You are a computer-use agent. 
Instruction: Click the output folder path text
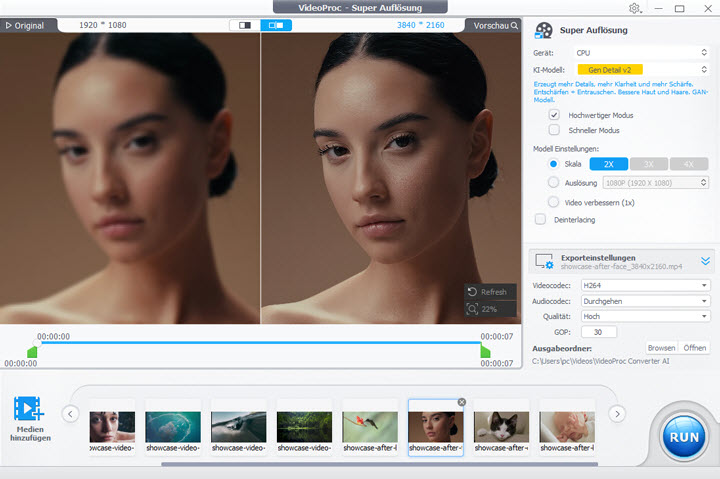pos(601,361)
